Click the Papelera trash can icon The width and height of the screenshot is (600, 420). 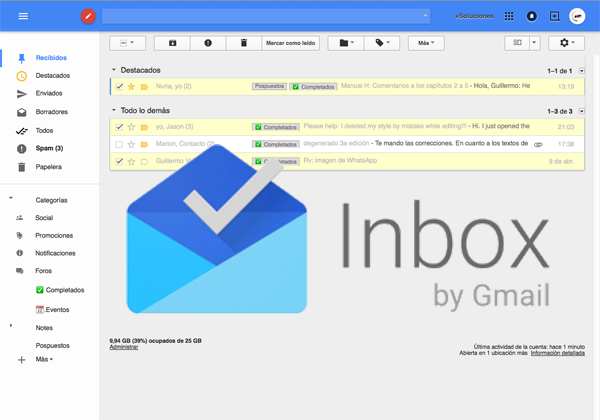22,167
